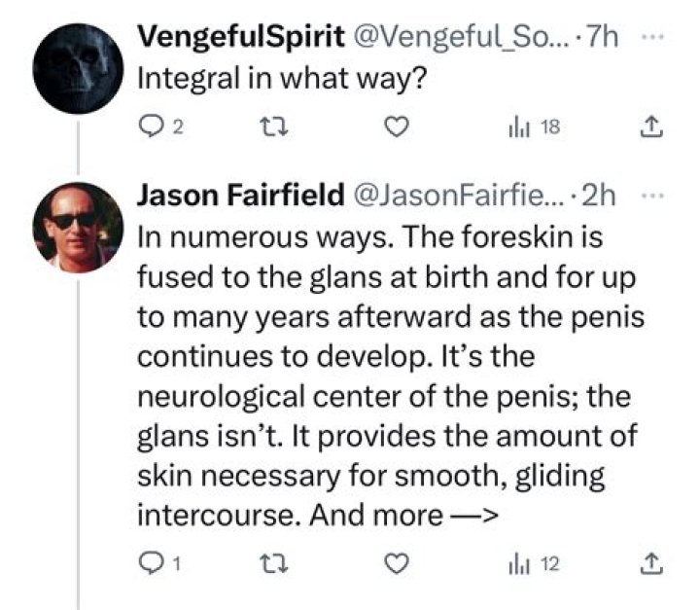Like Jason Fairfield's tweet
The height and width of the screenshot is (610, 700).
pos(395,562)
